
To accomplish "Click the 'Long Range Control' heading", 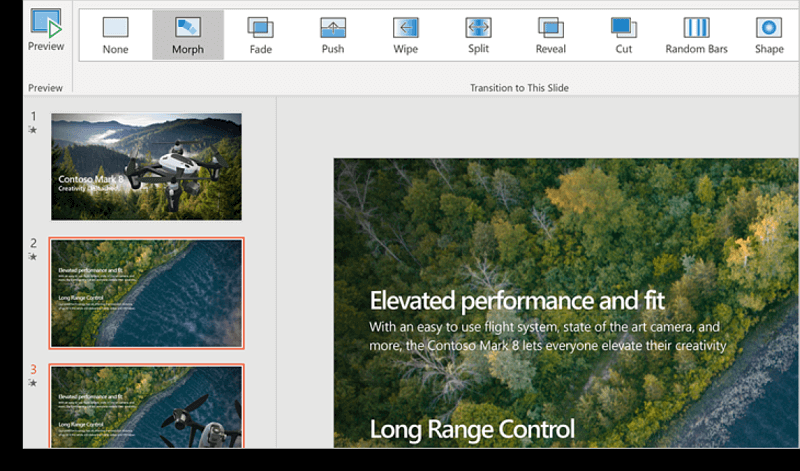I will coord(472,429).
